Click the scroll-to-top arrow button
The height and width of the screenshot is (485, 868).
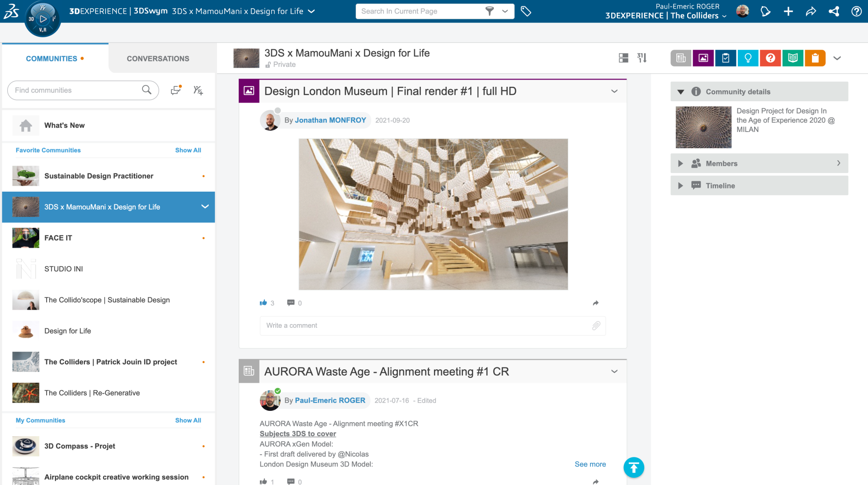pos(633,467)
